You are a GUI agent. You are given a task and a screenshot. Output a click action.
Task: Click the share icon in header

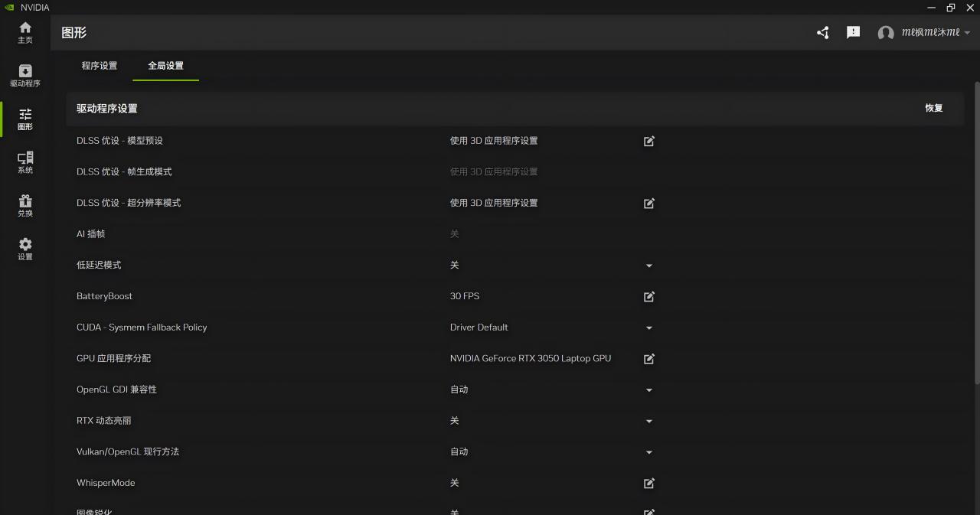[823, 33]
